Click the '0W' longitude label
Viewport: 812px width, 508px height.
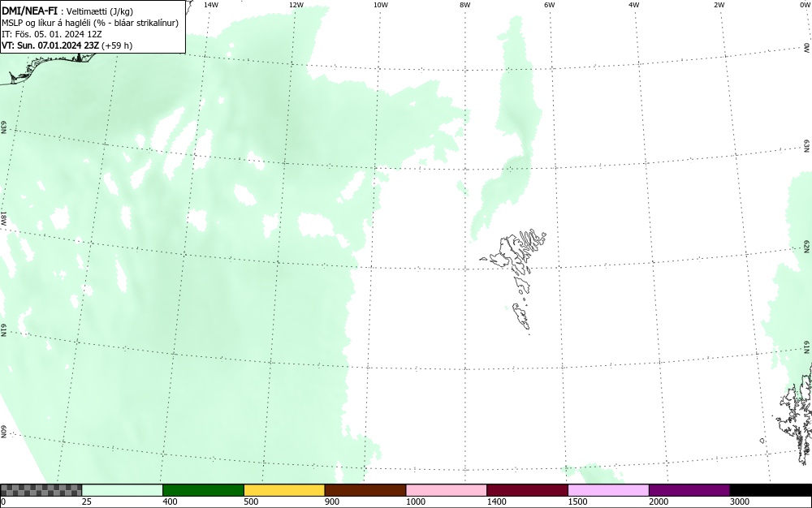804,5
